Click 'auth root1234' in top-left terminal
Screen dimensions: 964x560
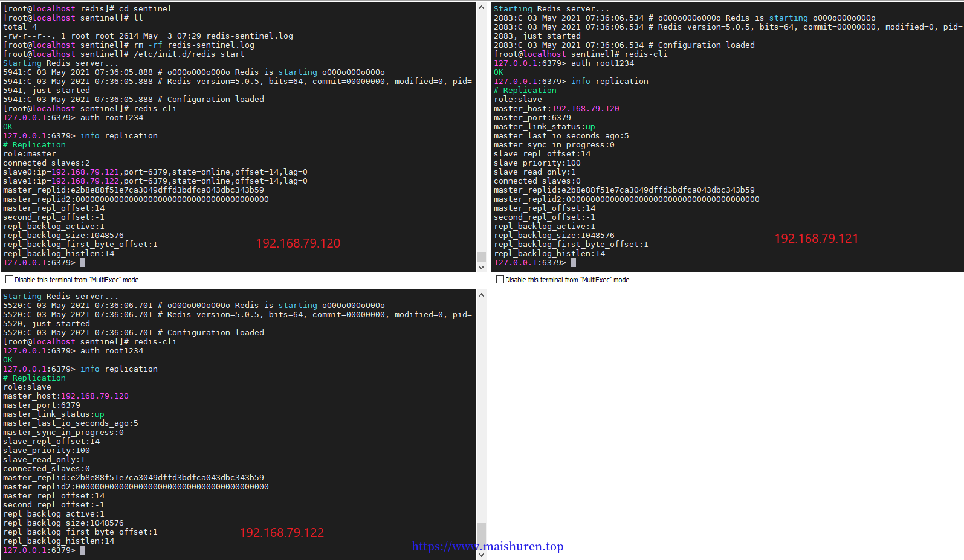pos(112,118)
